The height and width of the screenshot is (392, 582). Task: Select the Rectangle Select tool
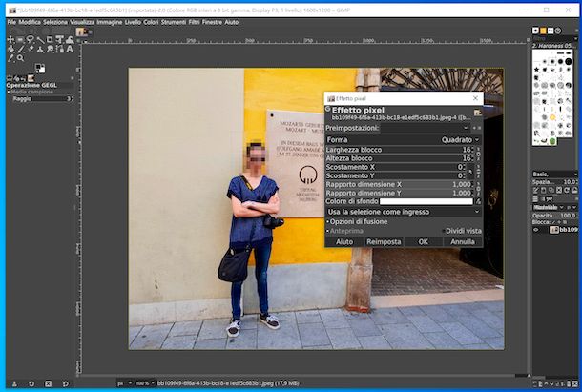coord(20,39)
